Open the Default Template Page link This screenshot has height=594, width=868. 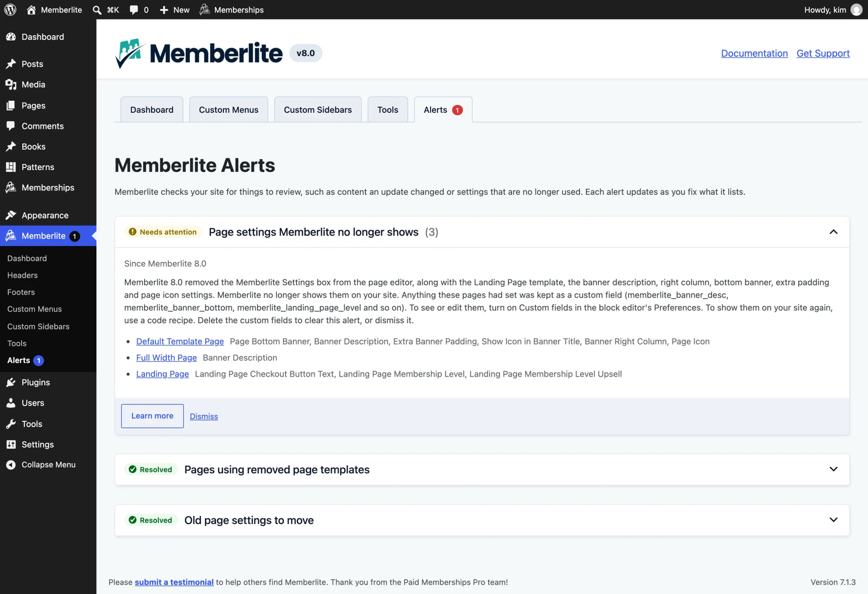[180, 341]
